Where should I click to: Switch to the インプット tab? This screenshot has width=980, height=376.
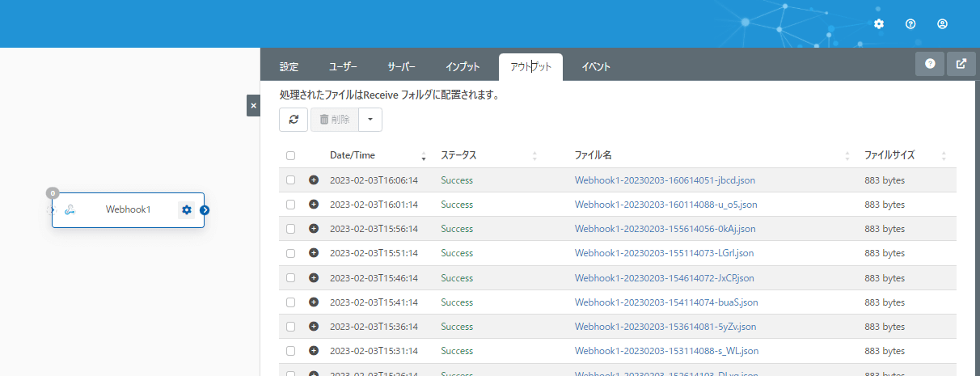(x=463, y=67)
